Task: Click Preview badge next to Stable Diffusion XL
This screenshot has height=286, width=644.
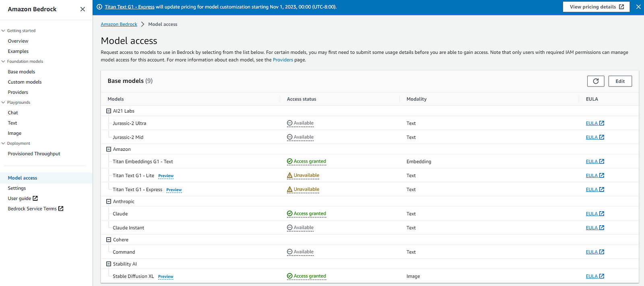Action: [165, 277]
